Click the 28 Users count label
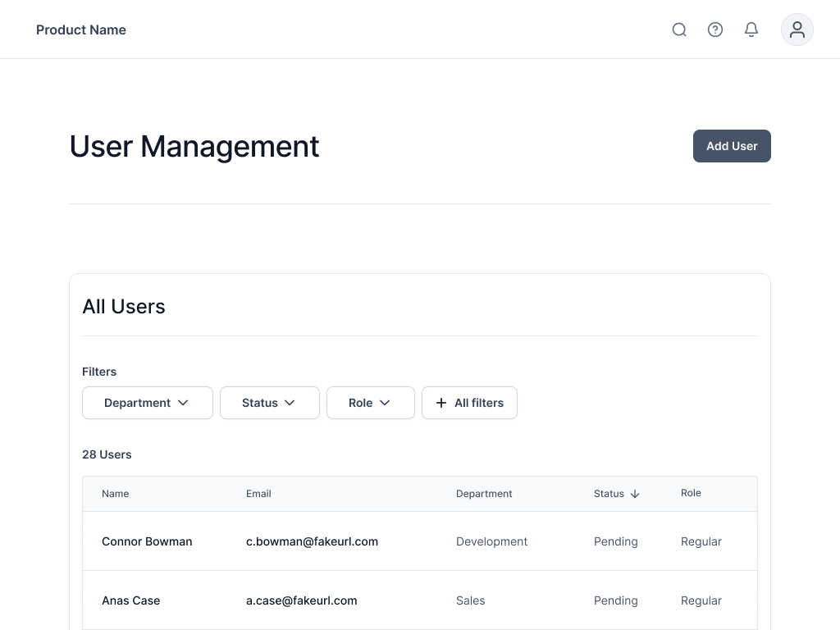This screenshot has height=630, width=840. 107,454
